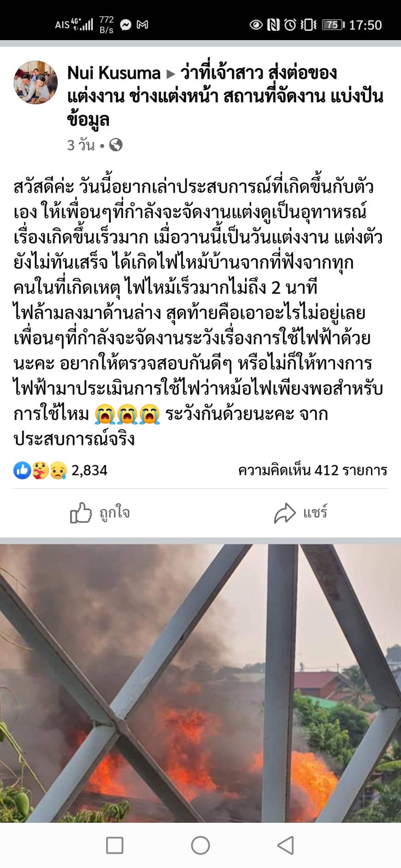This screenshot has height=868, width=401.
Task: Tap the thumbs-up like reaction icon
Action: [22, 470]
